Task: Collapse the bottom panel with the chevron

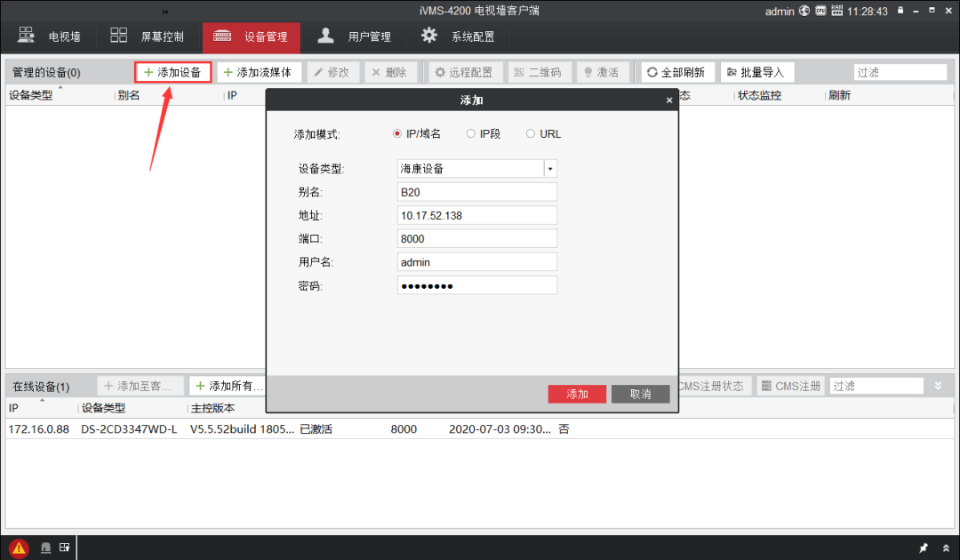Action: [x=945, y=548]
